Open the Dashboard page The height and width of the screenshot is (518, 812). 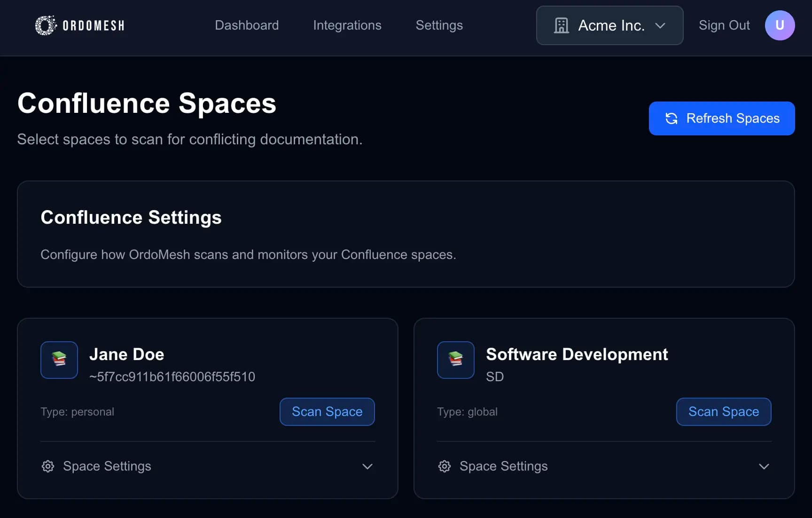[x=247, y=25]
